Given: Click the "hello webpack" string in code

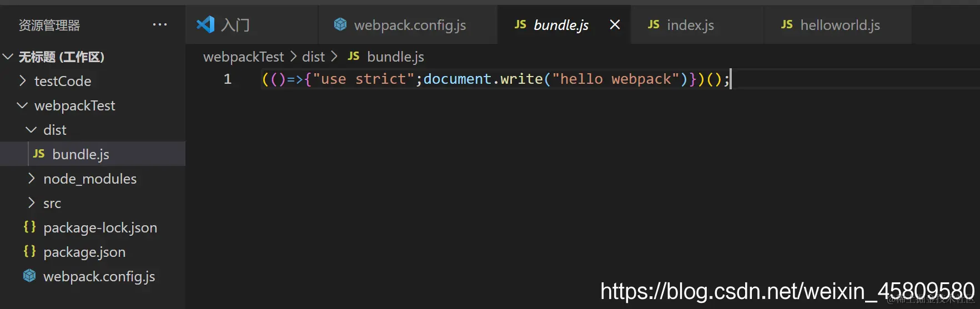Looking at the screenshot, I should [616, 79].
